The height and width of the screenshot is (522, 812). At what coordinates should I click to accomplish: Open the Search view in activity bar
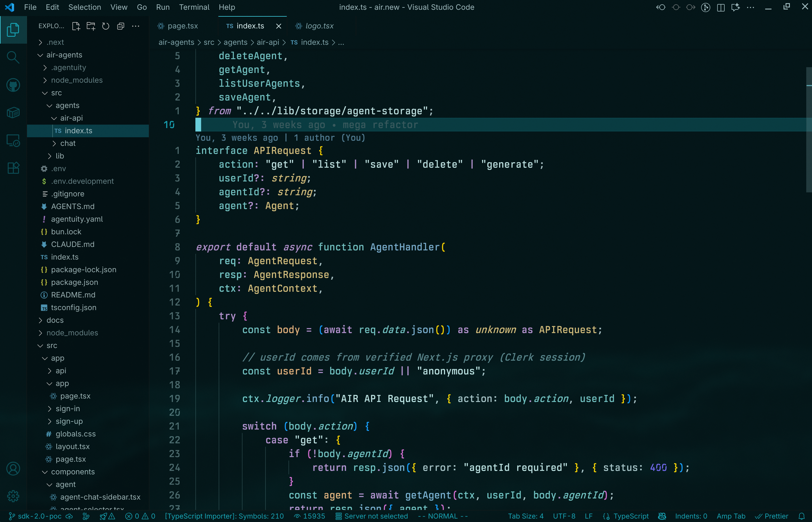coord(13,57)
